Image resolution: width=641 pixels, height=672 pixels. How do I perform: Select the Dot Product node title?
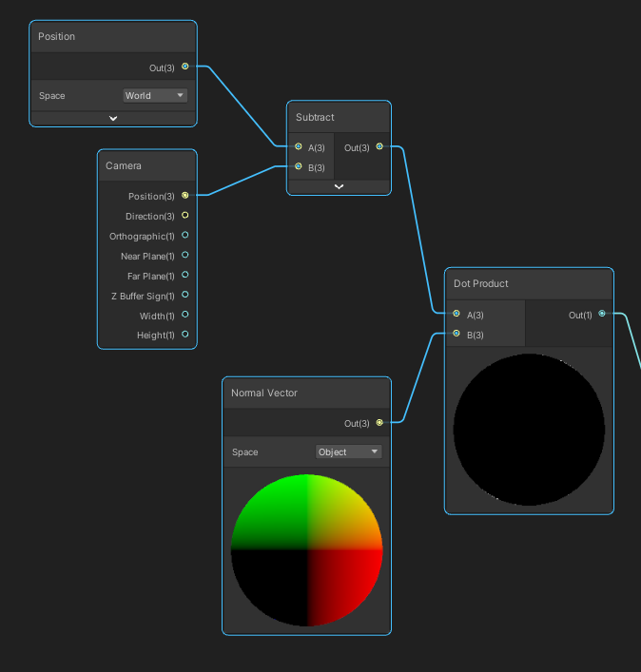(x=481, y=283)
